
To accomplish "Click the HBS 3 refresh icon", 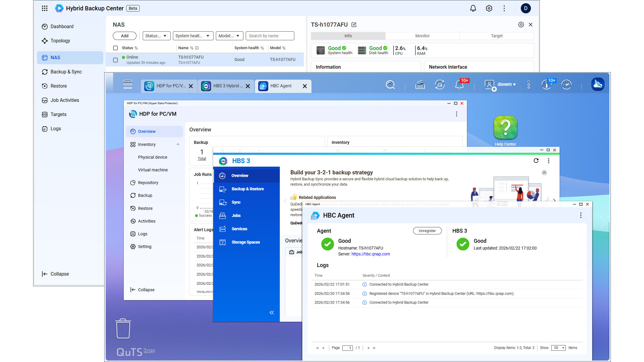I will pos(536,161).
